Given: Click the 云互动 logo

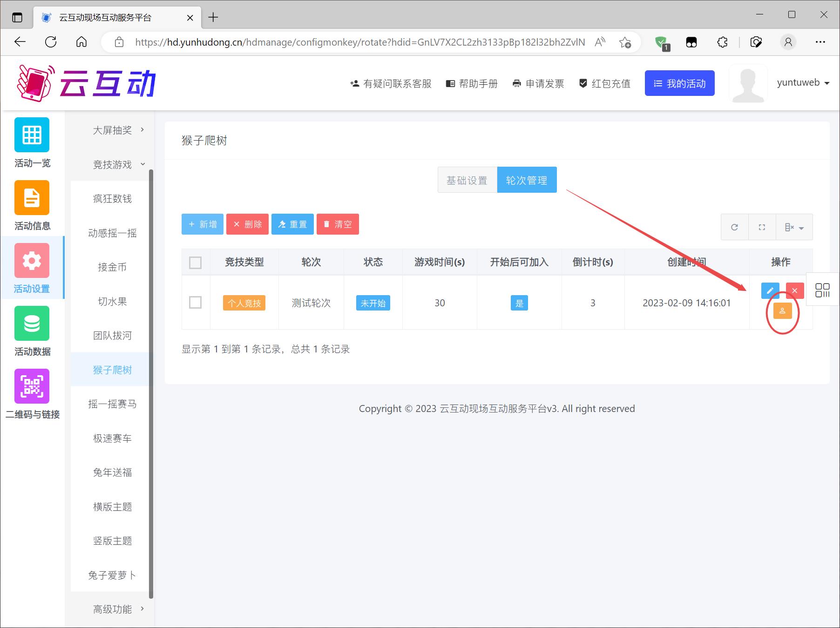Looking at the screenshot, I should click(86, 83).
